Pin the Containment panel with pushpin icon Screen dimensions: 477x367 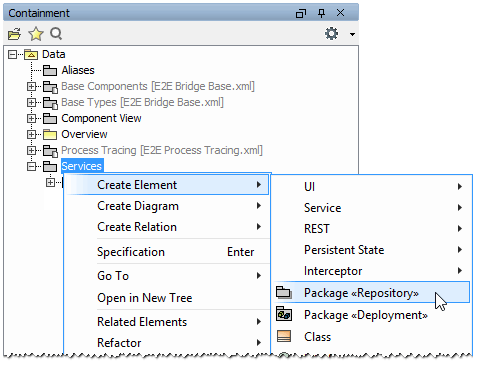click(x=321, y=13)
